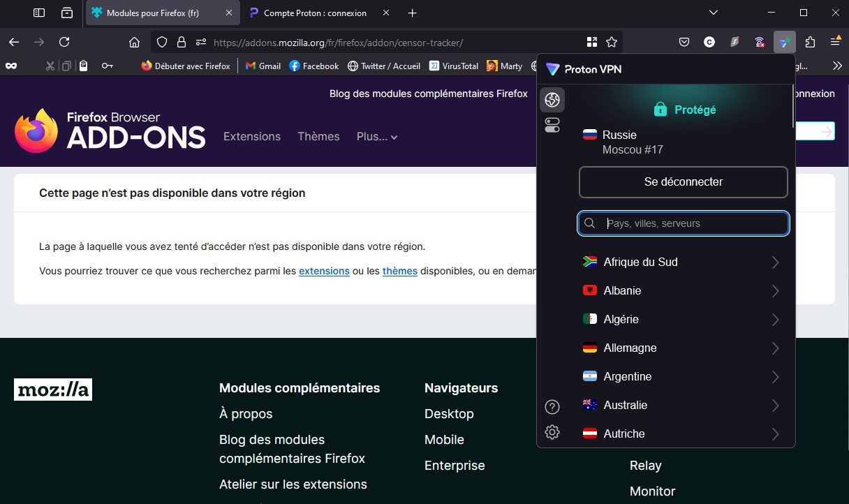Click the infinity mask bookmark icon
The height and width of the screenshot is (504, 849).
point(11,66)
